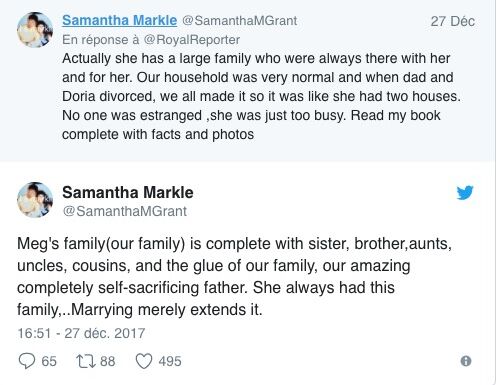Click the @SamanthaMGrant handle in reply
Image resolution: width=497 pixels, height=385 pixels.
click(x=239, y=21)
